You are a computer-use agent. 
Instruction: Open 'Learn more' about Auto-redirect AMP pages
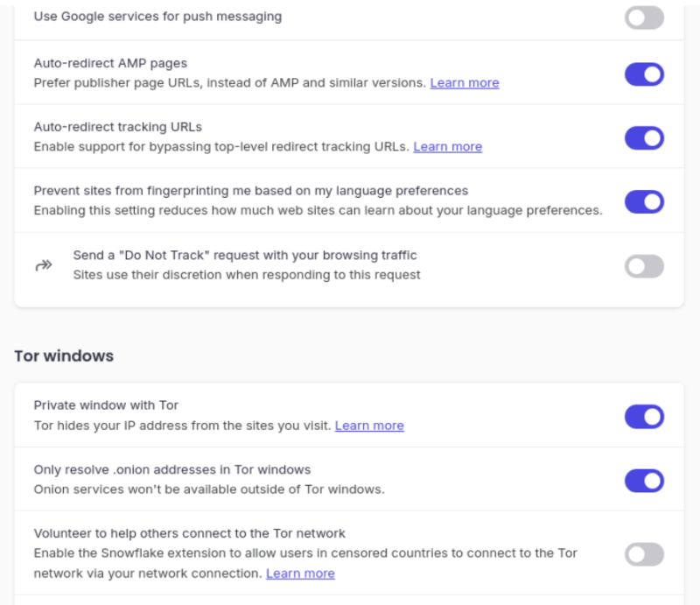point(465,82)
